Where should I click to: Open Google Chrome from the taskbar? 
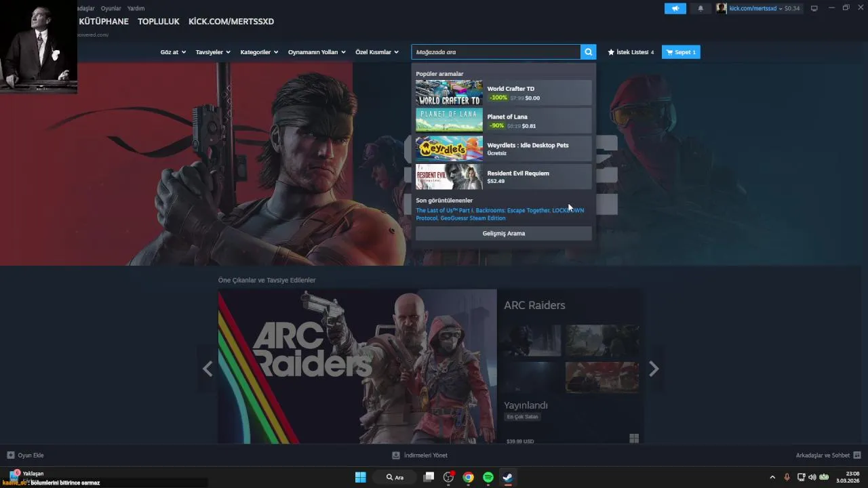[468, 477]
